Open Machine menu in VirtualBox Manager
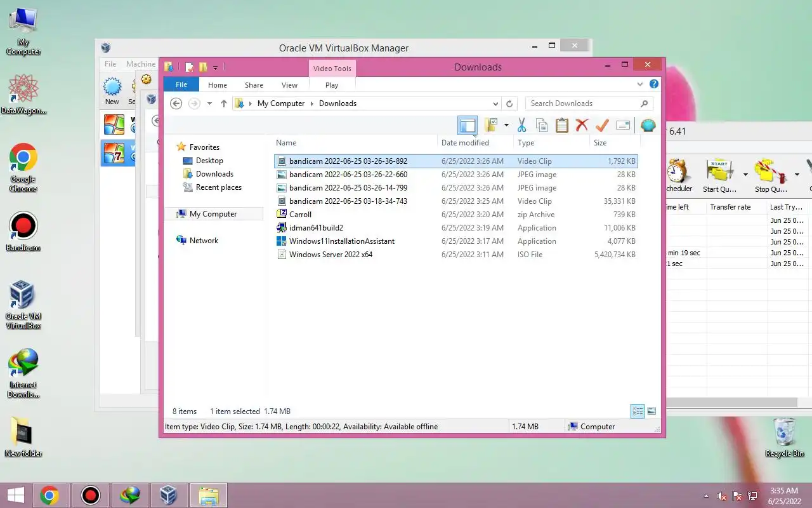 140,64
